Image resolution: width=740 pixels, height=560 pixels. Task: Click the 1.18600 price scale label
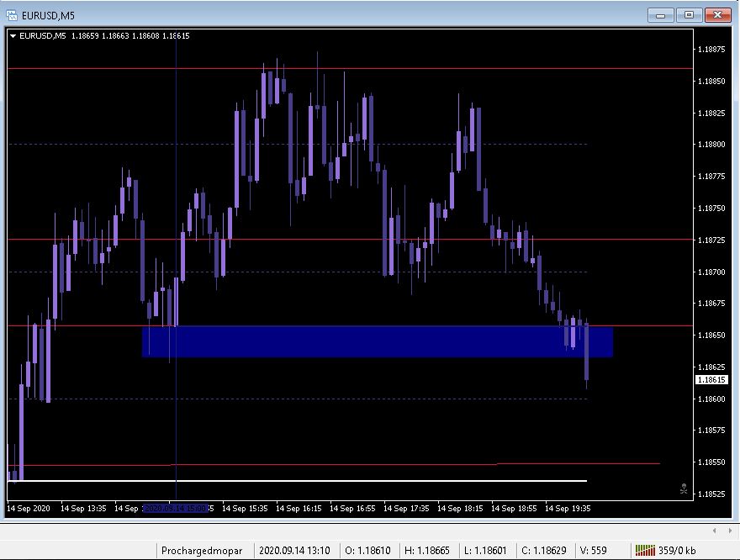pos(711,399)
